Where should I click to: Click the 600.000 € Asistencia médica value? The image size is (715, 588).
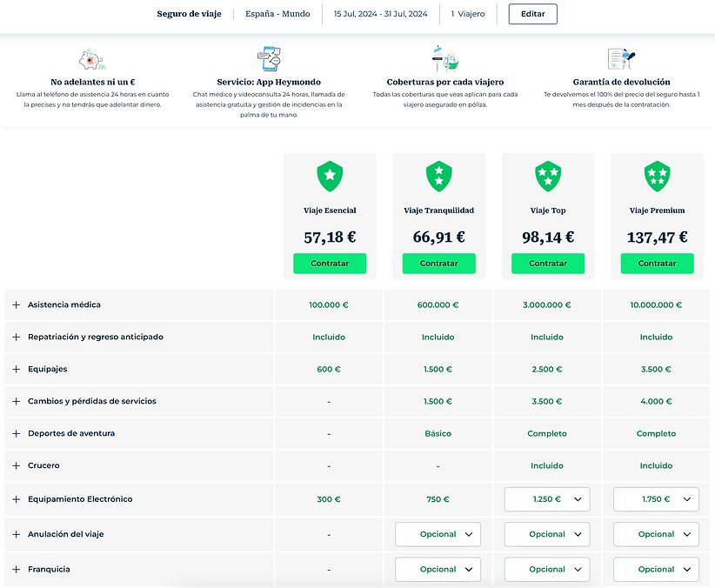click(438, 304)
